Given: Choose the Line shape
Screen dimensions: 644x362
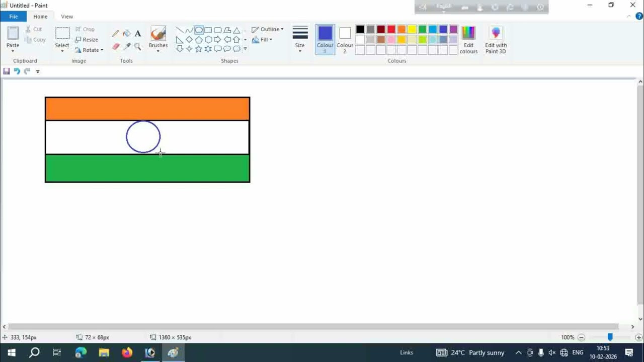Looking at the screenshot, I should pyautogui.click(x=180, y=30).
